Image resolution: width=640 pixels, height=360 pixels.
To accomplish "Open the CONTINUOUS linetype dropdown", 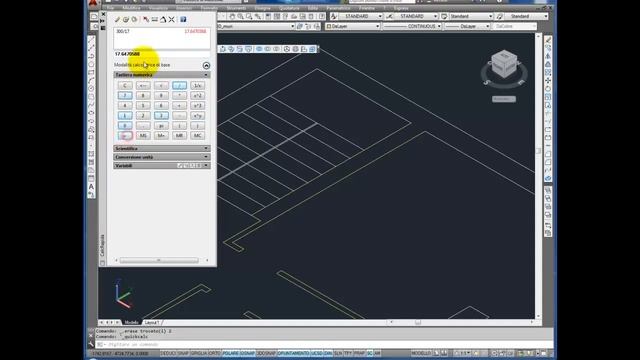I will point(439,26).
